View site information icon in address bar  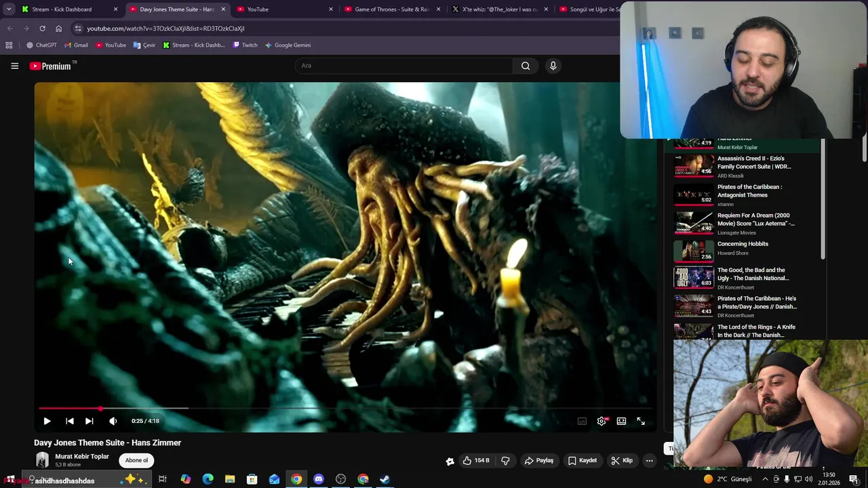tap(78, 28)
